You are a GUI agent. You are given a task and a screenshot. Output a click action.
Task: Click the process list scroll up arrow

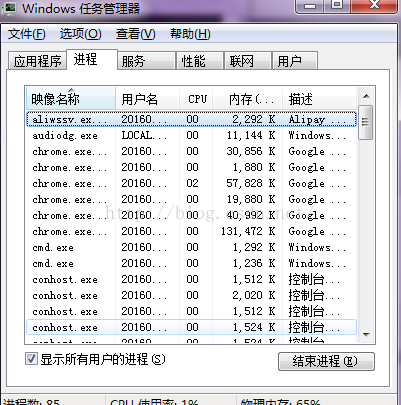tap(366, 96)
